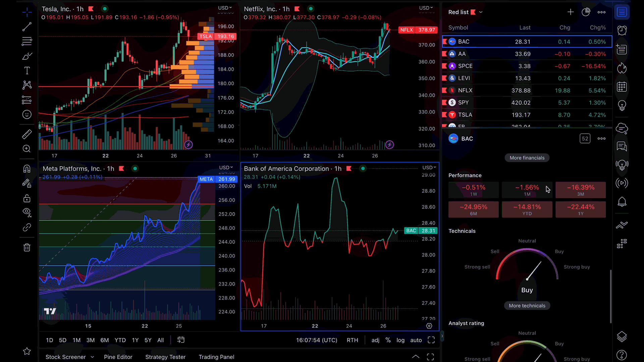Screen dimensions: 644x362
Task: Open favorites star toolbar icon
Action: 27,351
